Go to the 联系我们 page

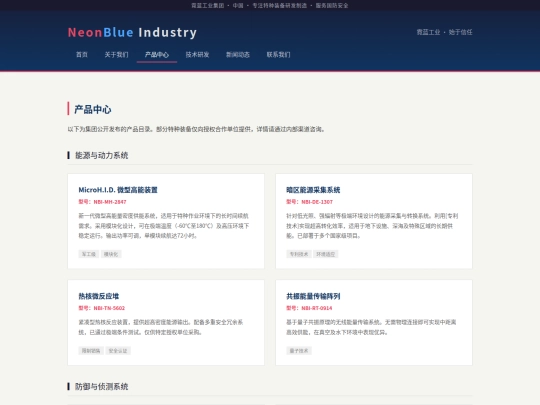pyautogui.click(x=278, y=54)
